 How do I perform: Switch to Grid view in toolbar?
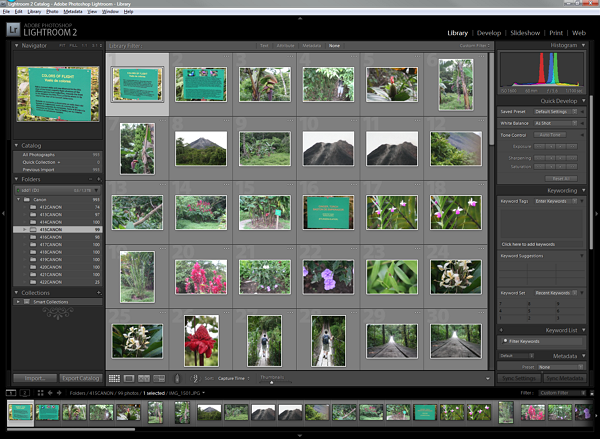114,378
